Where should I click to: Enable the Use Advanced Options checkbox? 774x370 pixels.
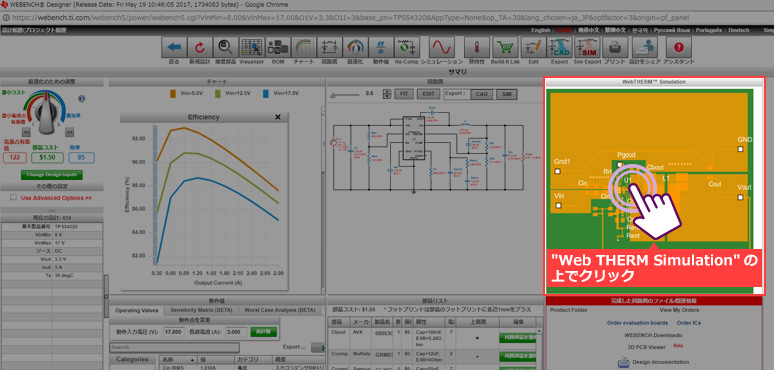(14, 197)
